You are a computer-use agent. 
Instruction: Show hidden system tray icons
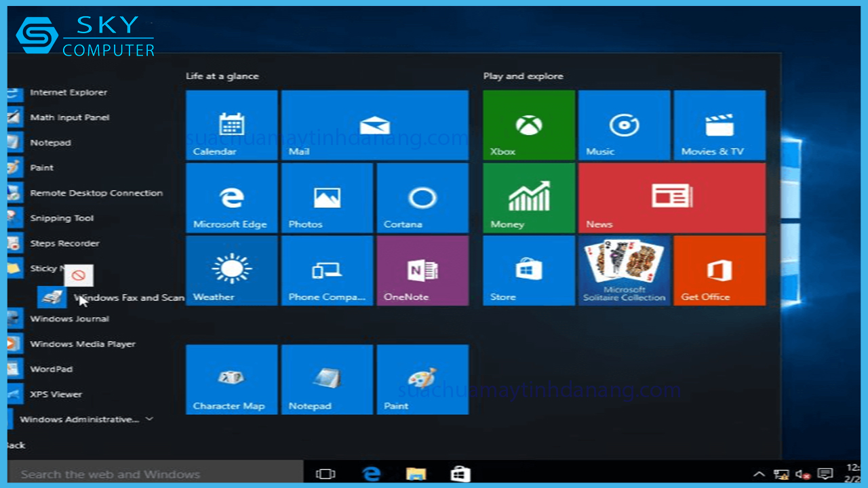[x=759, y=474]
